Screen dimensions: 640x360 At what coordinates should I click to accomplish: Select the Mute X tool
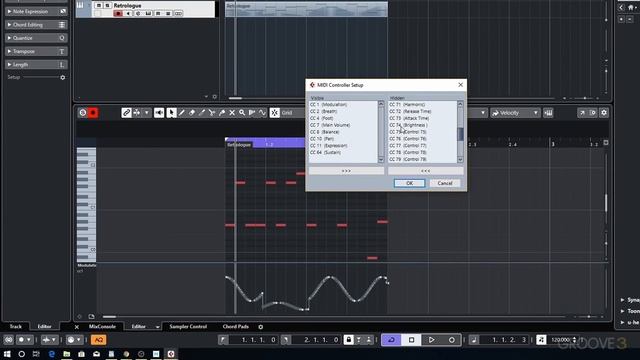(x=232, y=113)
